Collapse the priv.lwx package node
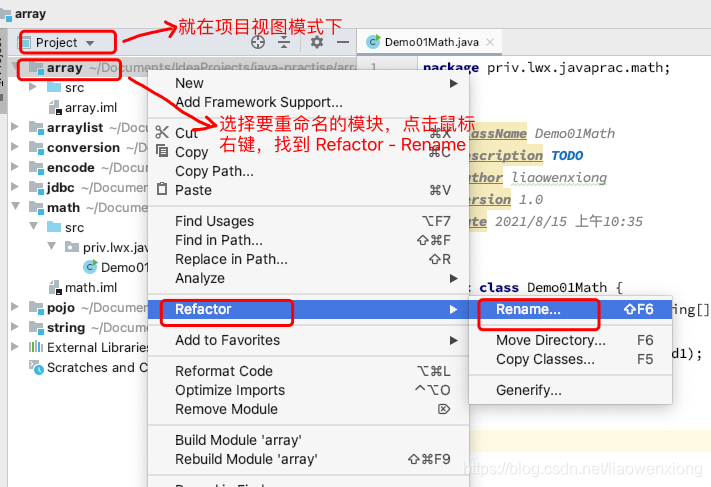 [52, 246]
